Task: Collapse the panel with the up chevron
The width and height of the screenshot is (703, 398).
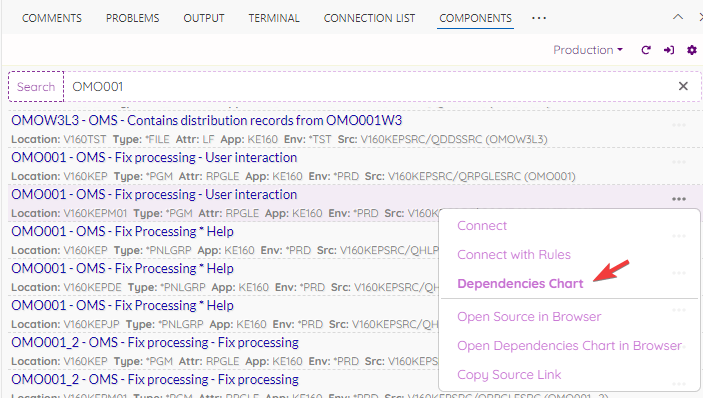Action: tap(678, 17)
